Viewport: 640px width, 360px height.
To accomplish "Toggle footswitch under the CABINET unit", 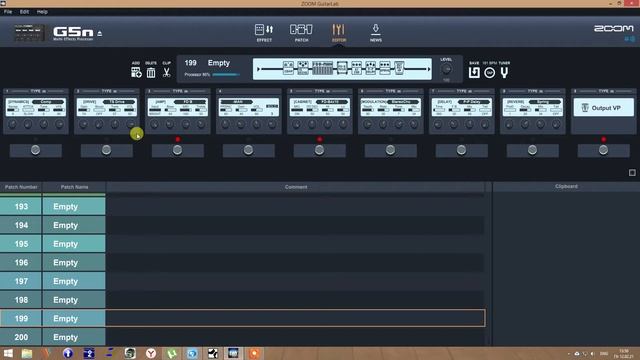I will [319, 150].
